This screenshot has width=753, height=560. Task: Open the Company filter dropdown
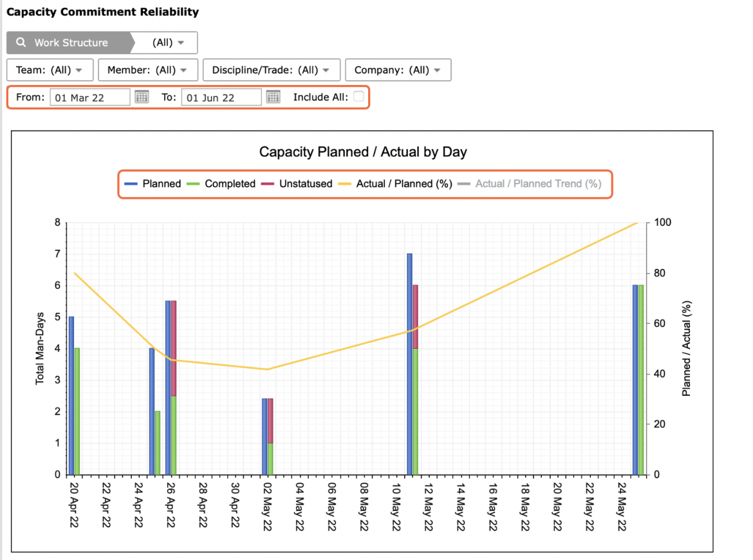[398, 70]
